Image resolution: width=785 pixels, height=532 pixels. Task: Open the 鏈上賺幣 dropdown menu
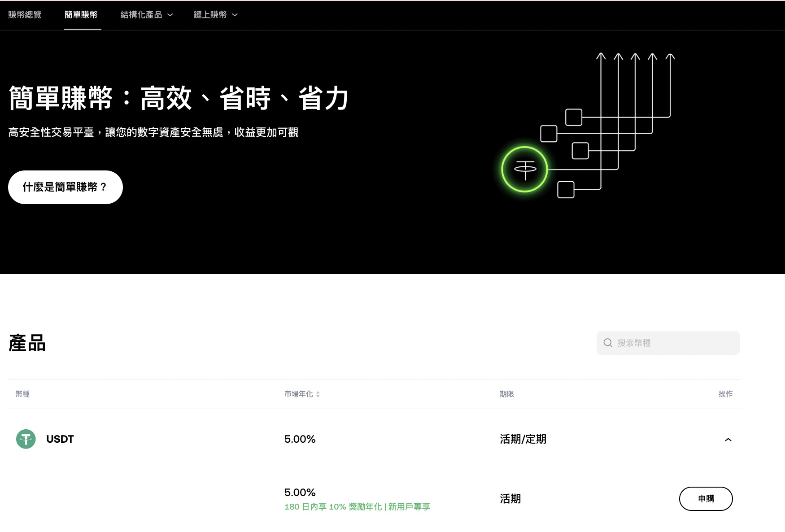(x=215, y=14)
